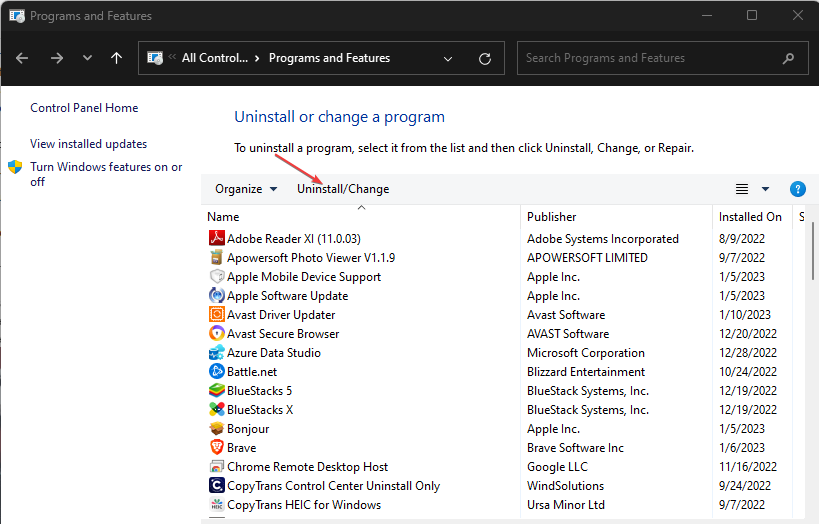Open the view options dropdown arrow
The width and height of the screenshot is (819, 524).
[x=766, y=189]
